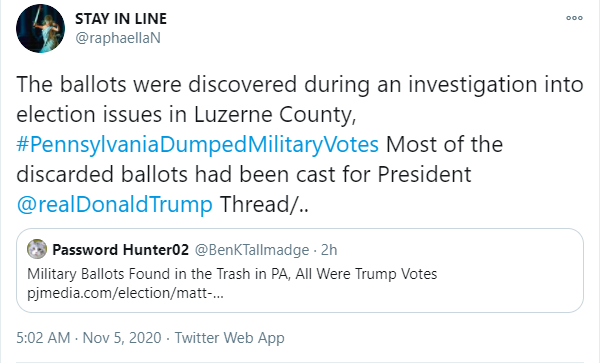
Task: Click the @BenKTallmadge handle in quoted tweet
Action: coord(252,250)
